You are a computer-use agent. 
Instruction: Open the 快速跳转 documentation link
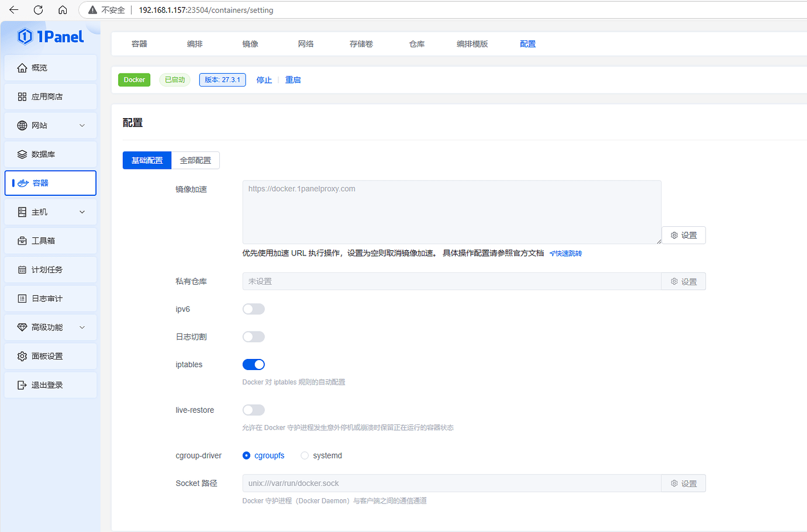coord(565,253)
